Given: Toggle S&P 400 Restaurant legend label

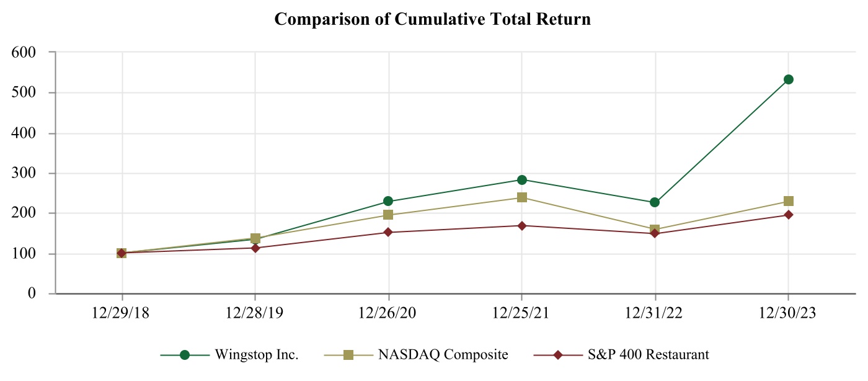Looking at the screenshot, I should pos(647,355).
